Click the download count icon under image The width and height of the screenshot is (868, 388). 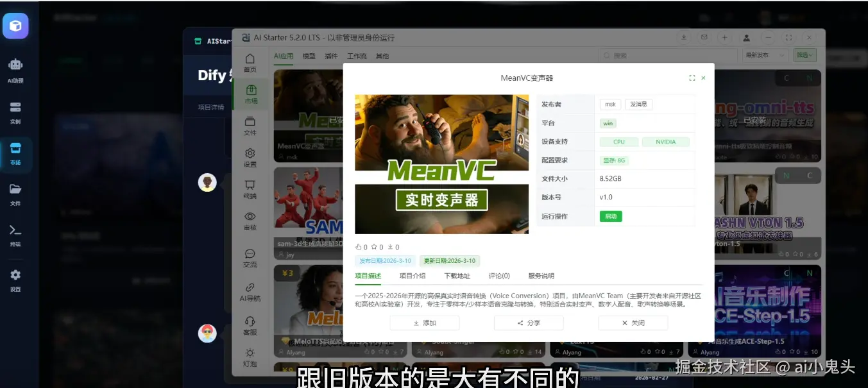[390, 247]
